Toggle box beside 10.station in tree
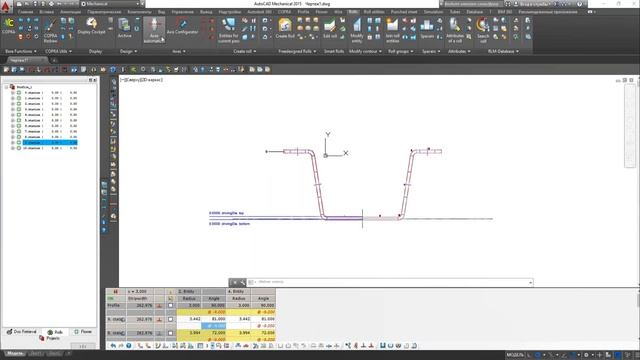The image size is (640, 360). pyautogui.click(x=19, y=148)
